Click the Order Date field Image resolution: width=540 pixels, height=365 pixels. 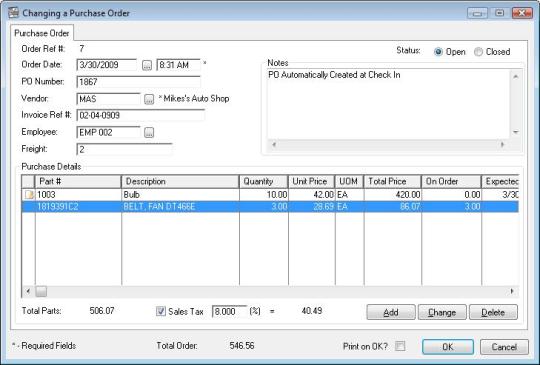[x=107, y=65]
